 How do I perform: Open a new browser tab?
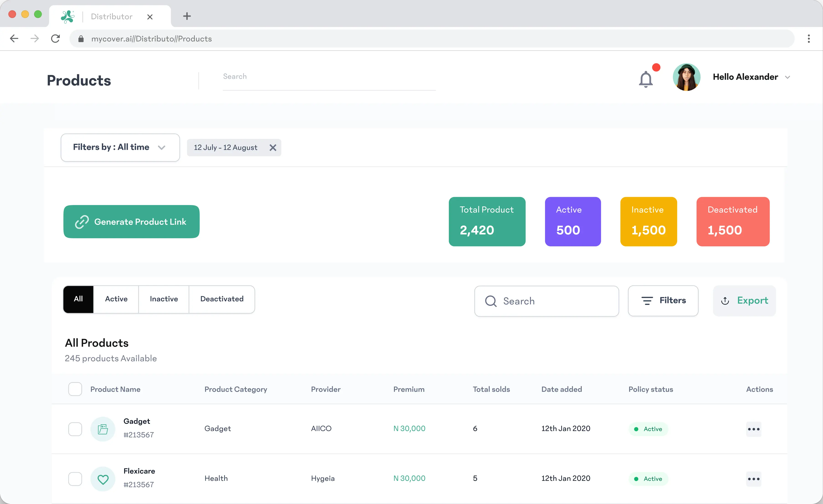tap(187, 16)
